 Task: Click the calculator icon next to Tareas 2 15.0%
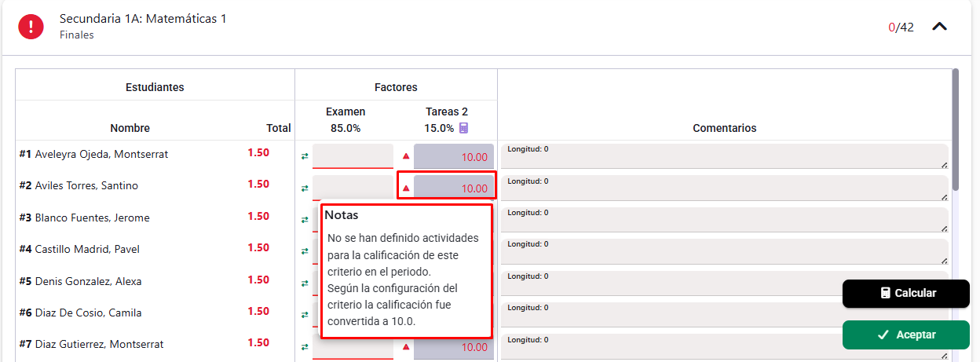point(463,128)
